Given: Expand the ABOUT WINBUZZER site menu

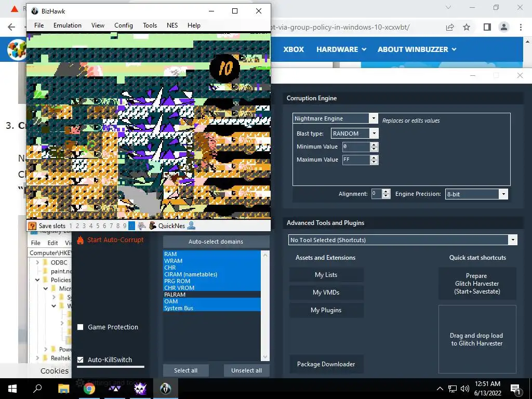Looking at the screenshot, I should pos(417,49).
